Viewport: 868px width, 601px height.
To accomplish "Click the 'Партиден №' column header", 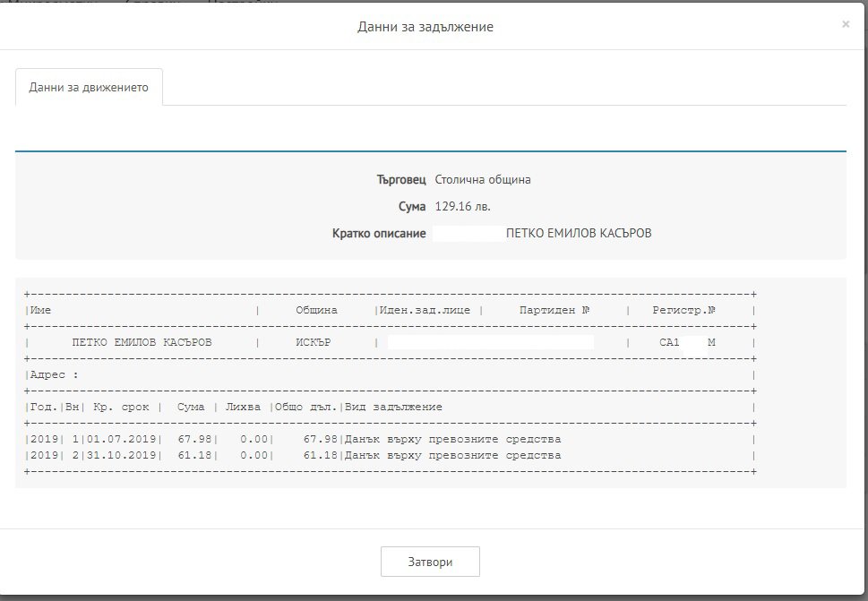I will coord(554,310).
